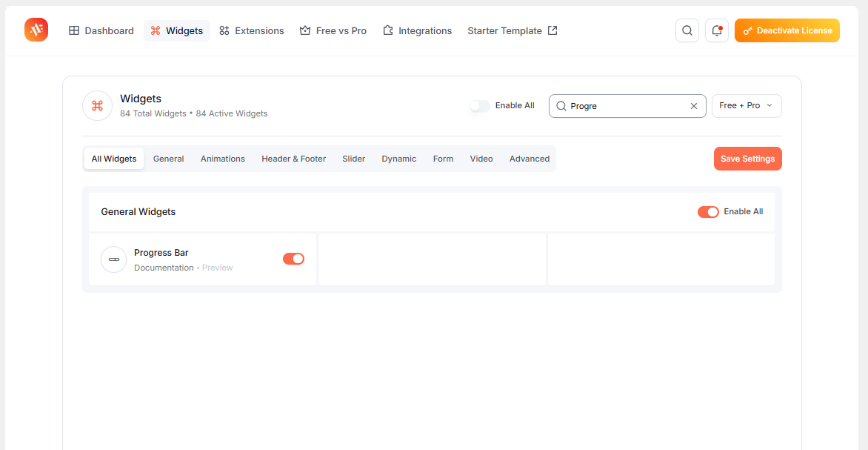Open Free vs Pro comparison

coord(333,30)
